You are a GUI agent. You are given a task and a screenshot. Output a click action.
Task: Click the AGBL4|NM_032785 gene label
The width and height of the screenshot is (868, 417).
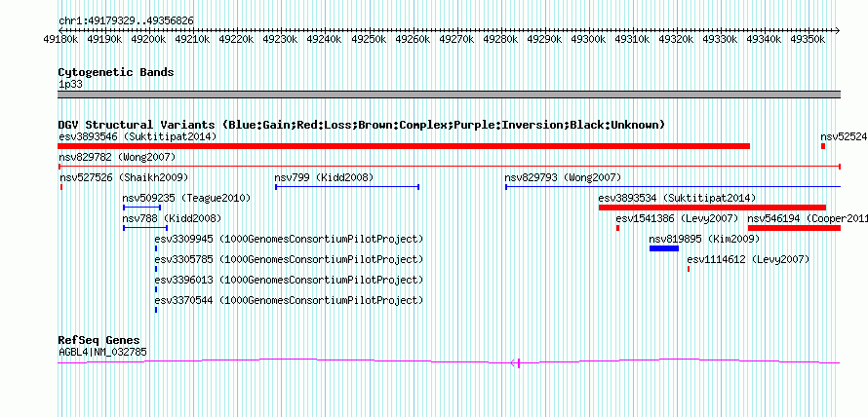(102, 352)
